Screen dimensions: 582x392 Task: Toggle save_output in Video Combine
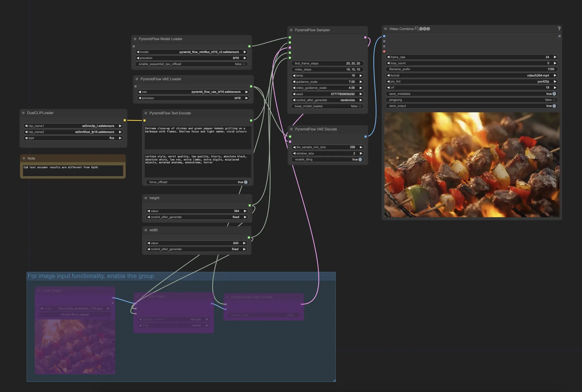[x=472, y=106]
